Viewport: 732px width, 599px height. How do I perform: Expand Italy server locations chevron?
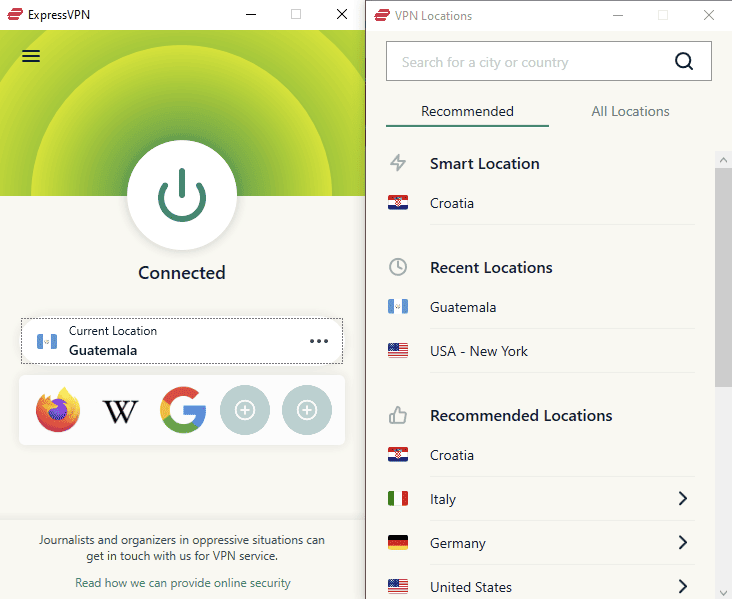[683, 499]
